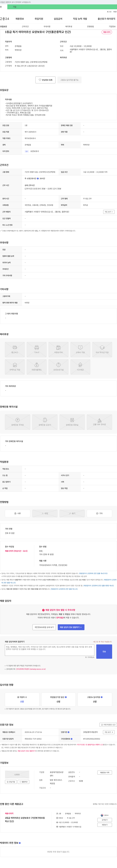Click the 고용24 logo
The height and width of the screenshot is (868, 117).
point(4,19)
